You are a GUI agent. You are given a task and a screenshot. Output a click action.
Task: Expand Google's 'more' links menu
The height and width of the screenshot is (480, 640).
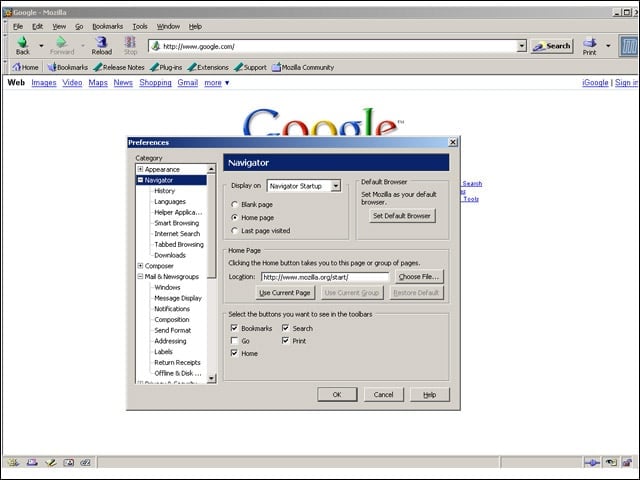(217, 83)
